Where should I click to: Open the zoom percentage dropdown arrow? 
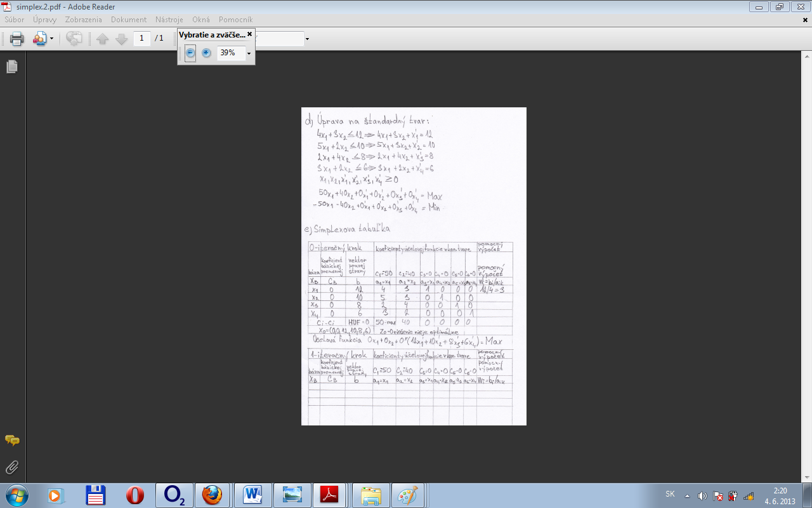(249, 53)
